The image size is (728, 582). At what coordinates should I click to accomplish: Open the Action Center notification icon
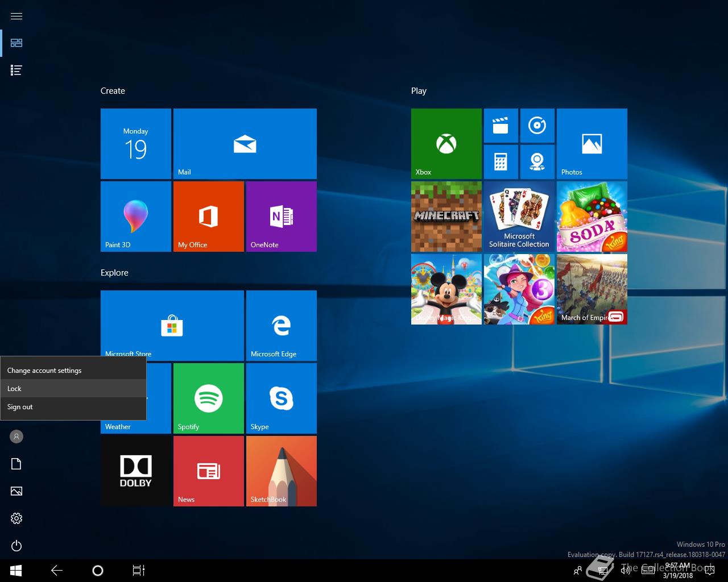[x=709, y=571]
